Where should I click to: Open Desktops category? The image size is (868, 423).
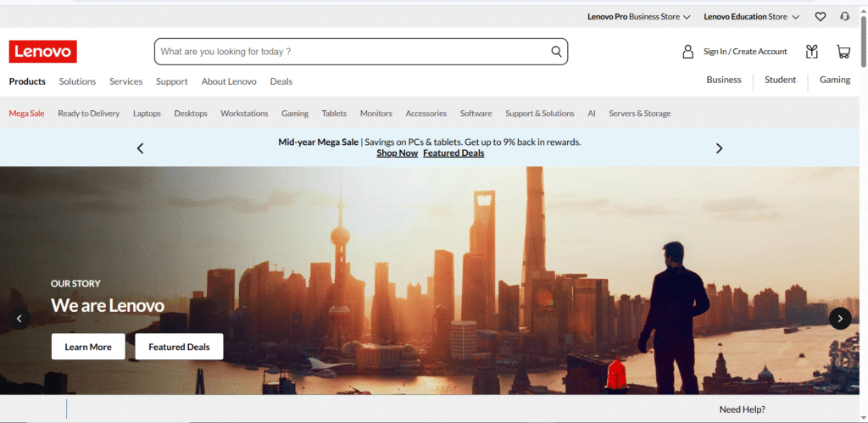[x=191, y=114]
